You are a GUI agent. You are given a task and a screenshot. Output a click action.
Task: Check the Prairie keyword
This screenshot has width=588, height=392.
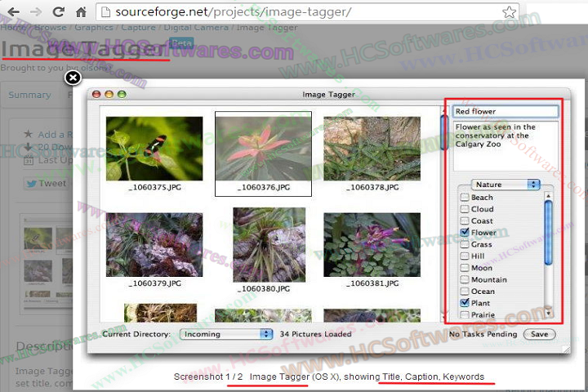(x=465, y=314)
